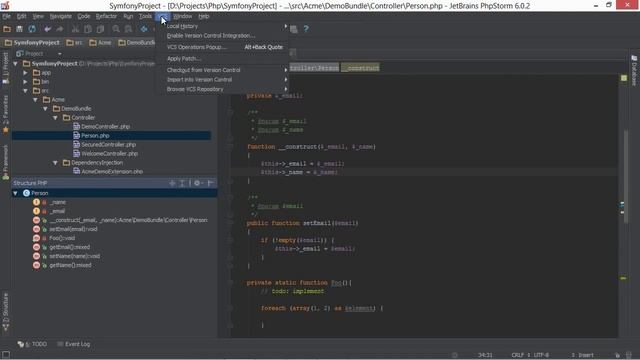Click the Replace toolbar icon
This screenshot has height=360, width=640.
point(128,29)
